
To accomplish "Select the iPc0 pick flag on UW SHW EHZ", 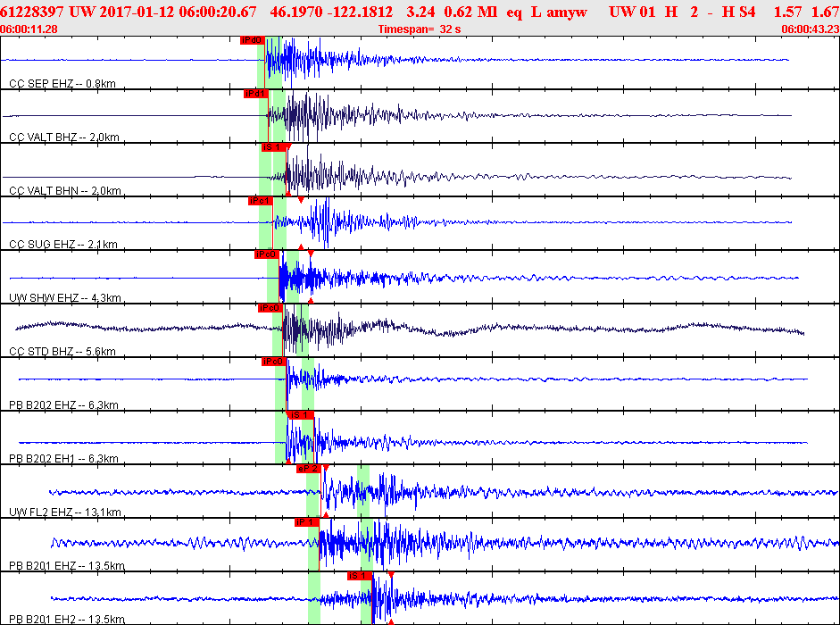I will tap(266, 254).
